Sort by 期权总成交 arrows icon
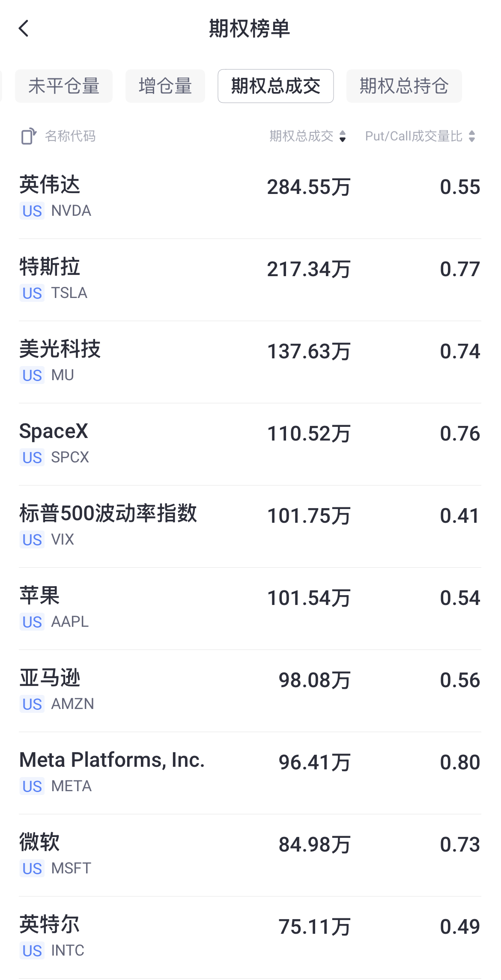Viewport: 501px width, 980px height. point(343,136)
